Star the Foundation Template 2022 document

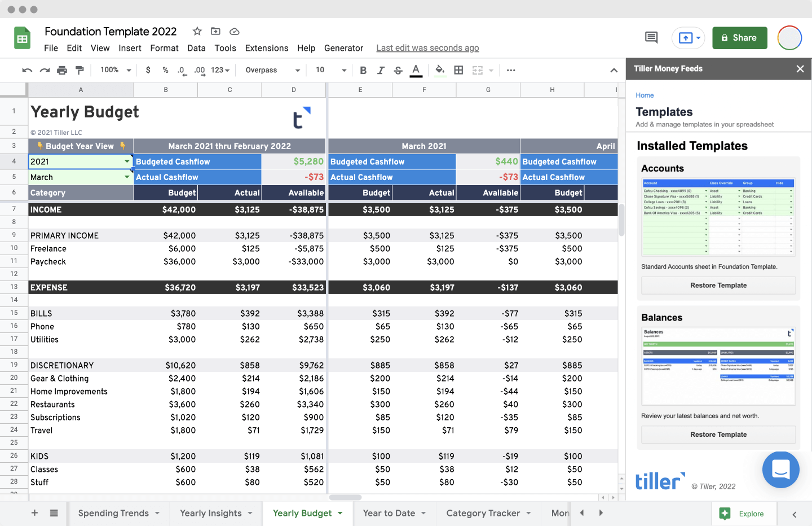[x=197, y=32]
